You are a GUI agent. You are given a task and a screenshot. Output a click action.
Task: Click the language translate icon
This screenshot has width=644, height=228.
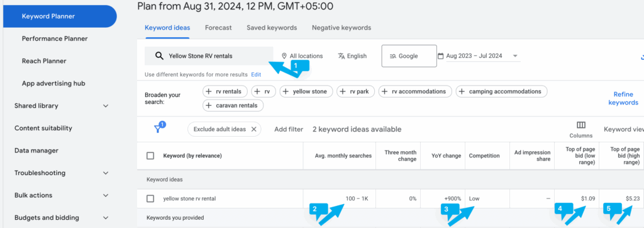[341, 56]
